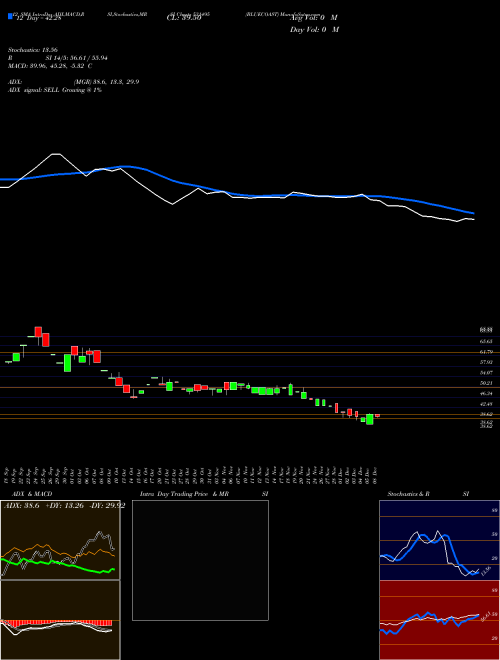Image resolution: width=500 pixels, height=660 pixels.
Task: Click the MACD red histogram panel
Action: coord(60,620)
